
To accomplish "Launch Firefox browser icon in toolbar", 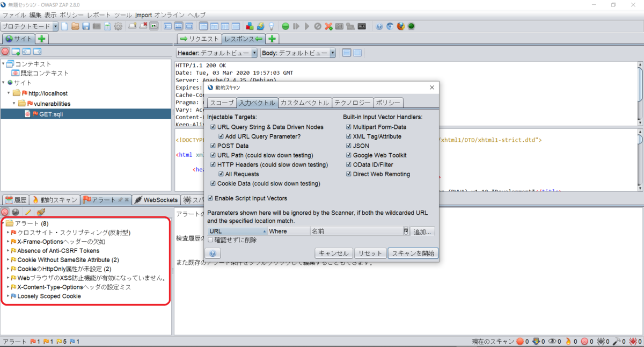I will point(400,26).
